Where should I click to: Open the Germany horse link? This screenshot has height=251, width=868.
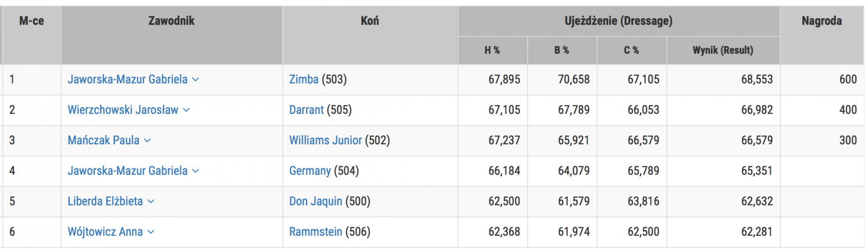310,171
